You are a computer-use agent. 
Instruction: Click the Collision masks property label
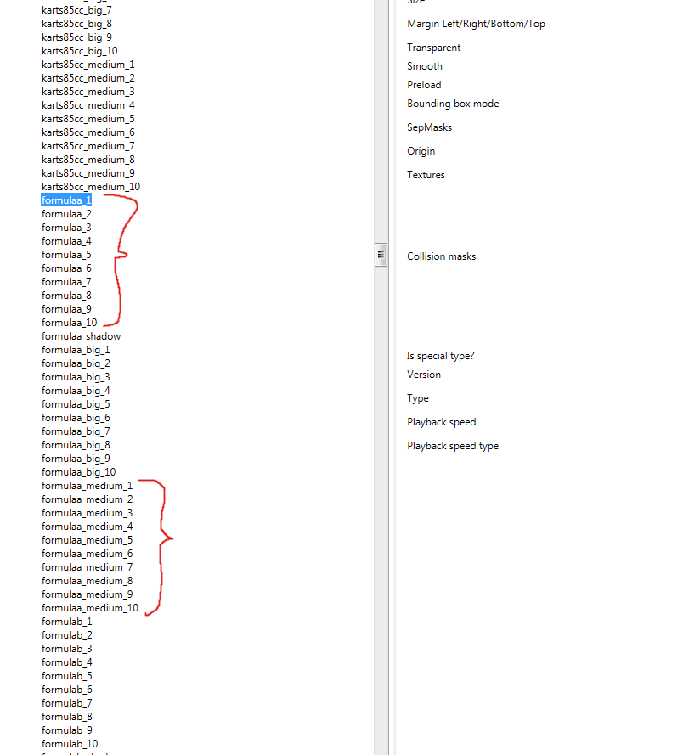(x=441, y=256)
